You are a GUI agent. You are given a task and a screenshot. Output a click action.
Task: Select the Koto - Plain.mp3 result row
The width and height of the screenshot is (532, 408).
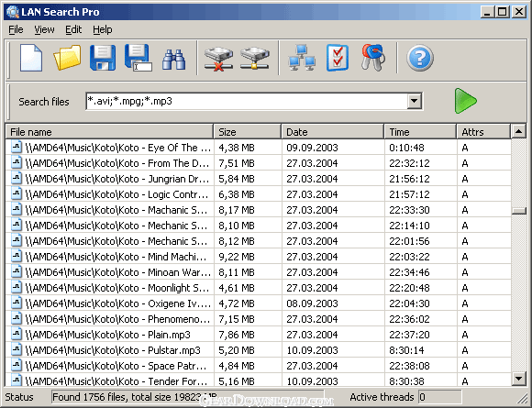click(x=258, y=335)
